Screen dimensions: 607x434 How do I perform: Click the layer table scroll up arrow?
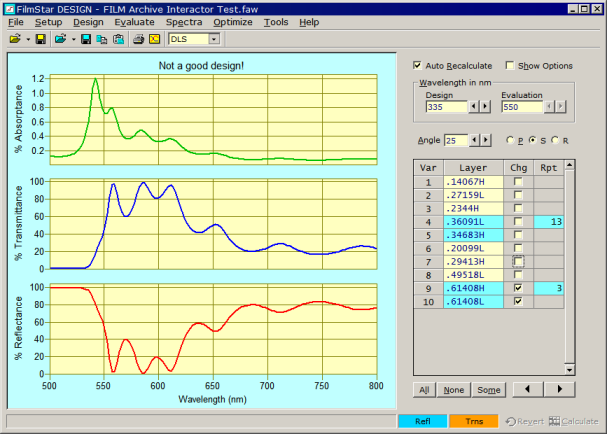coord(569,165)
